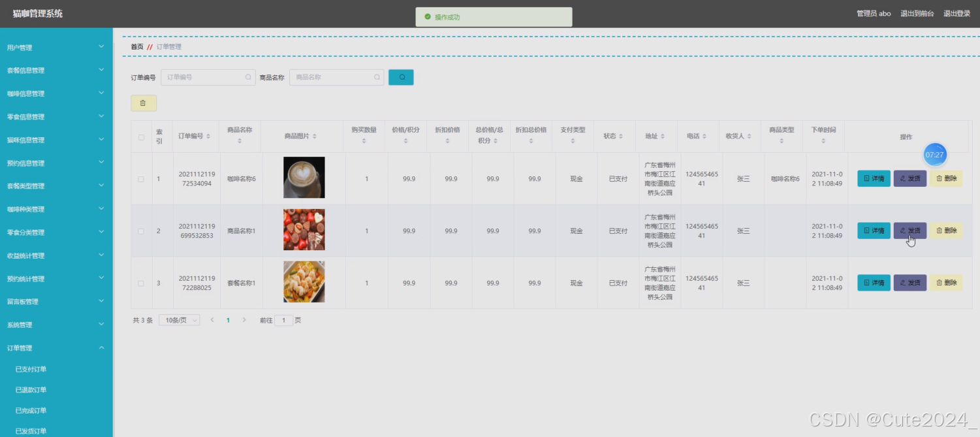Screen dimensions: 980x437
Task: Expand 咖啡信息管理 sidebar menu
Action: pos(56,93)
